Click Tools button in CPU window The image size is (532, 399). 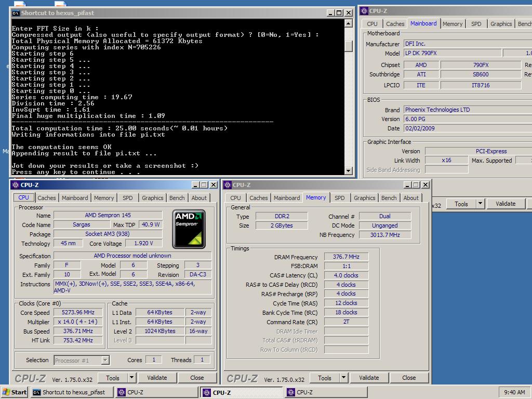coord(113,378)
